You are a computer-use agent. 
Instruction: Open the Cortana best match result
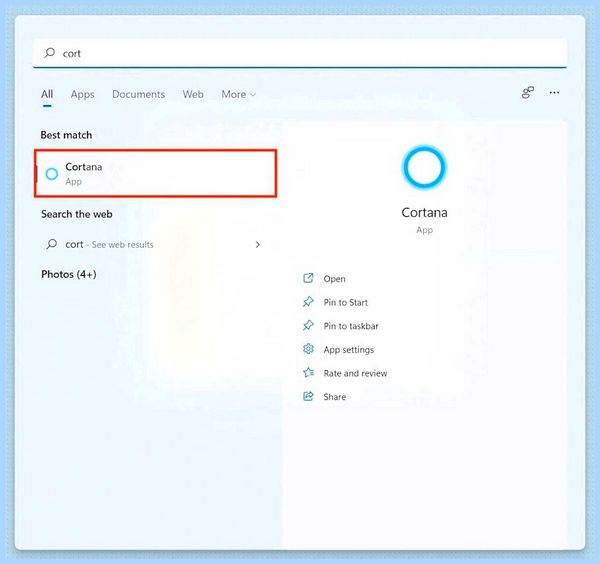[x=155, y=173]
